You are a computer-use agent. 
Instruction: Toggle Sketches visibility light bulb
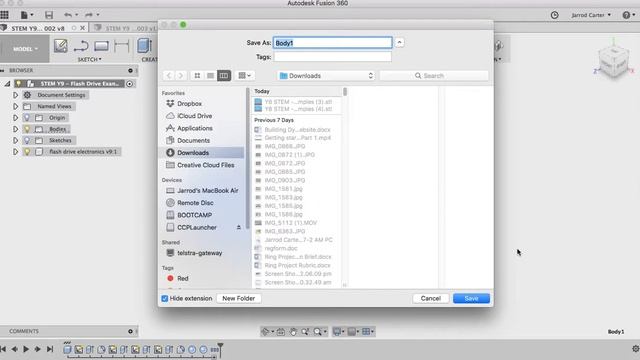[27, 140]
